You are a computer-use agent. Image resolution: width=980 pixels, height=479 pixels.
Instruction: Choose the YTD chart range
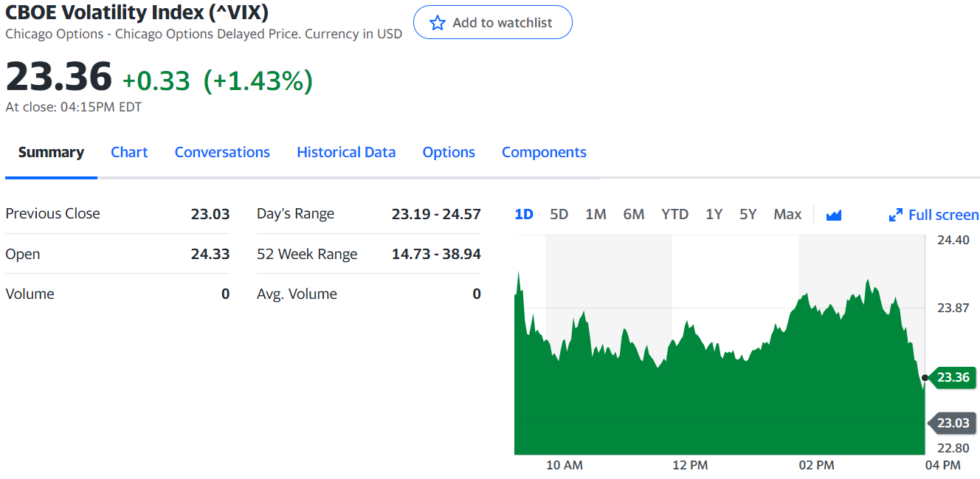pyautogui.click(x=674, y=214)
